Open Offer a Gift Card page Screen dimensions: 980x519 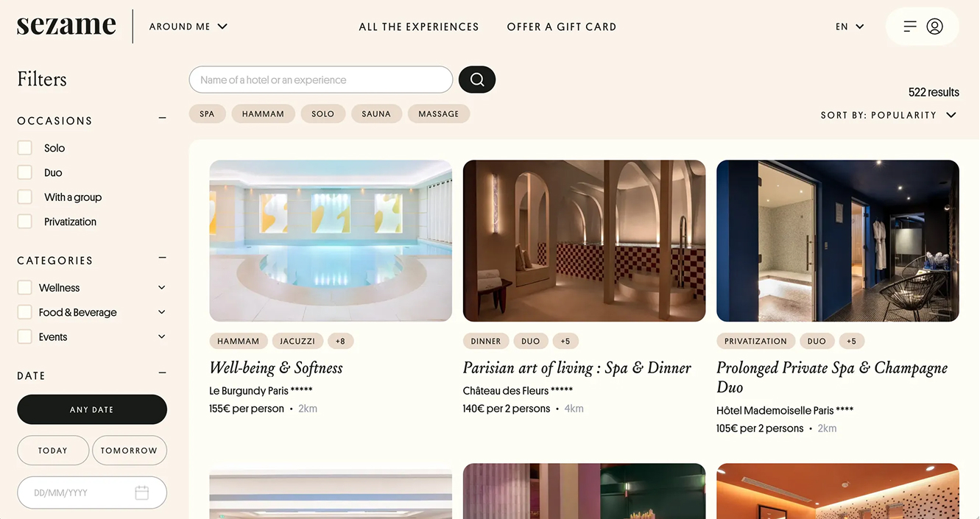(562, 27)
